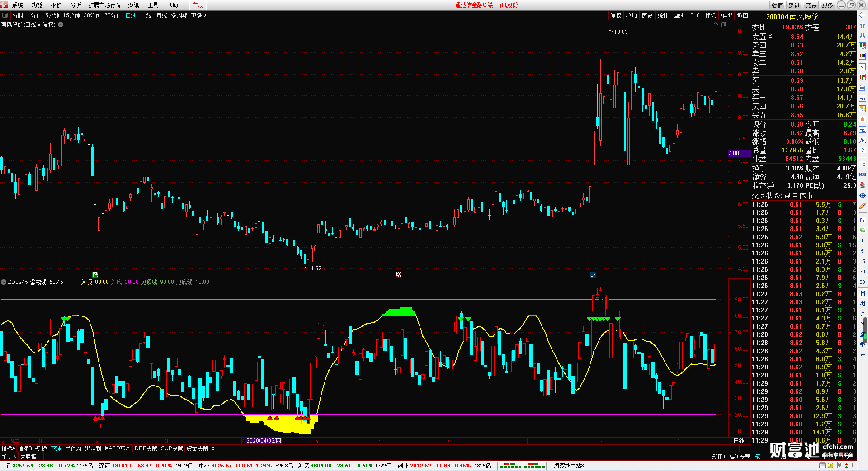Screen dimensions: 868x471
Task: Click the F5 sidebar icon
Action: pos(863,220)
